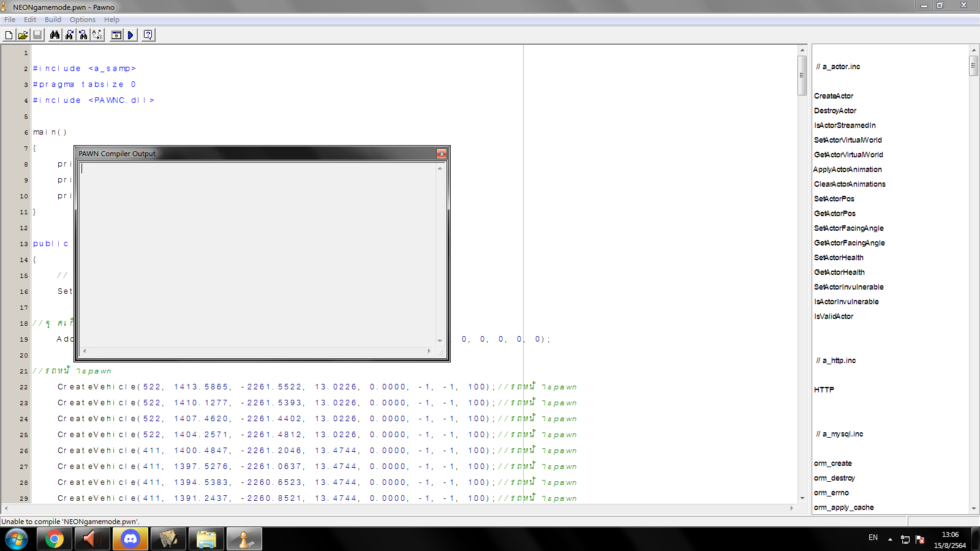Click the editor scroll down arrow
Viewport: 980px width, 551px height.
pos(802,498)
